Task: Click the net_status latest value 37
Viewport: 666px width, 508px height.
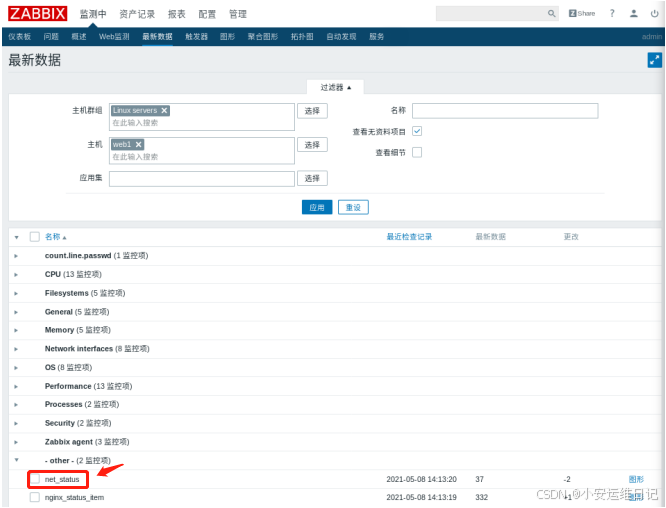Action: (480, 479)
